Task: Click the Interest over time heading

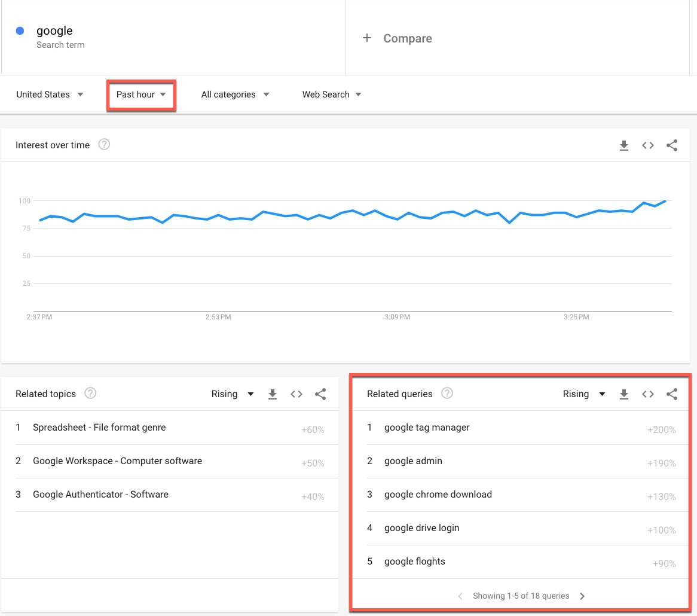Action: click(x=53, y=145)
